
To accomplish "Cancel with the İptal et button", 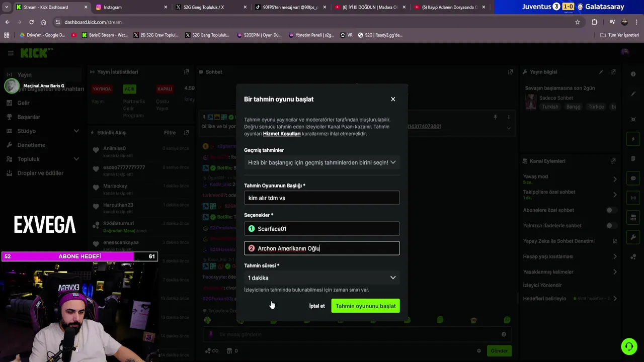I will point(317,306).
